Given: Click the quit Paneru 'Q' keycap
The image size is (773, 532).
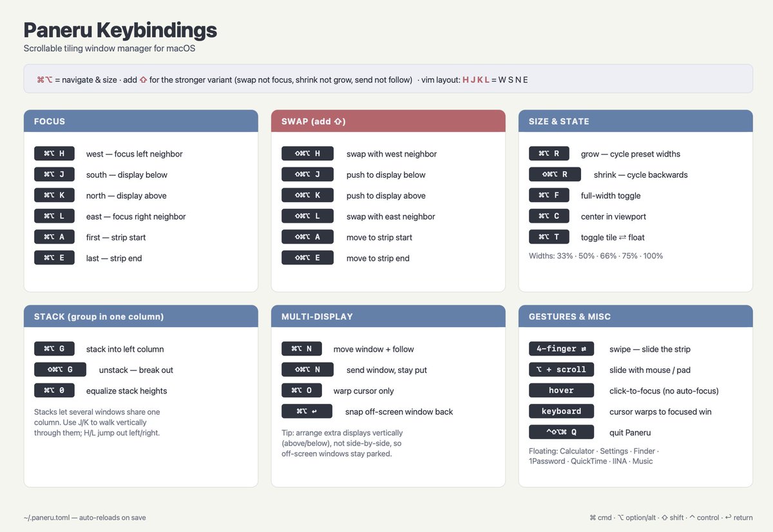Looking at the screenshot, I should (x=561, y=432).
